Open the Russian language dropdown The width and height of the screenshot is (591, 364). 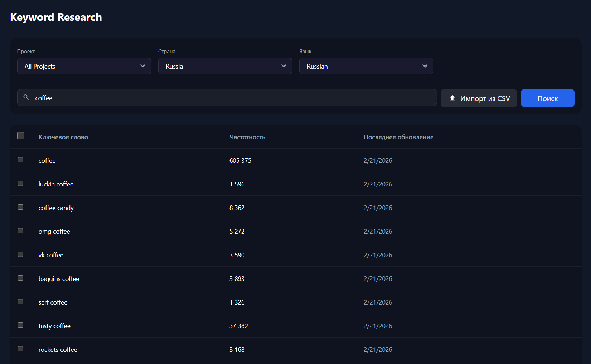[366, 66]
